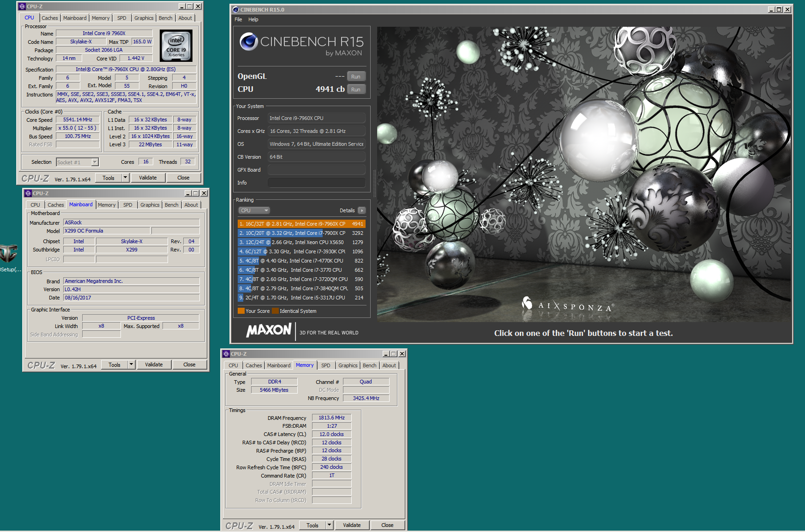The width and height of the screenshot is (805, 532).
Task: Open the Ranking CPU dropdown
Action: (x=254, y=210)
